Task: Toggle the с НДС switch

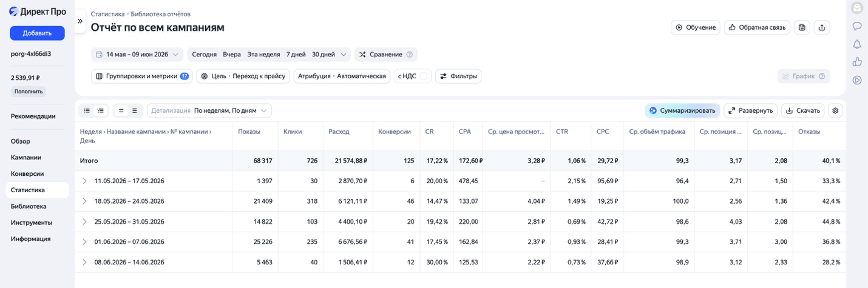Action: point(424,76)
